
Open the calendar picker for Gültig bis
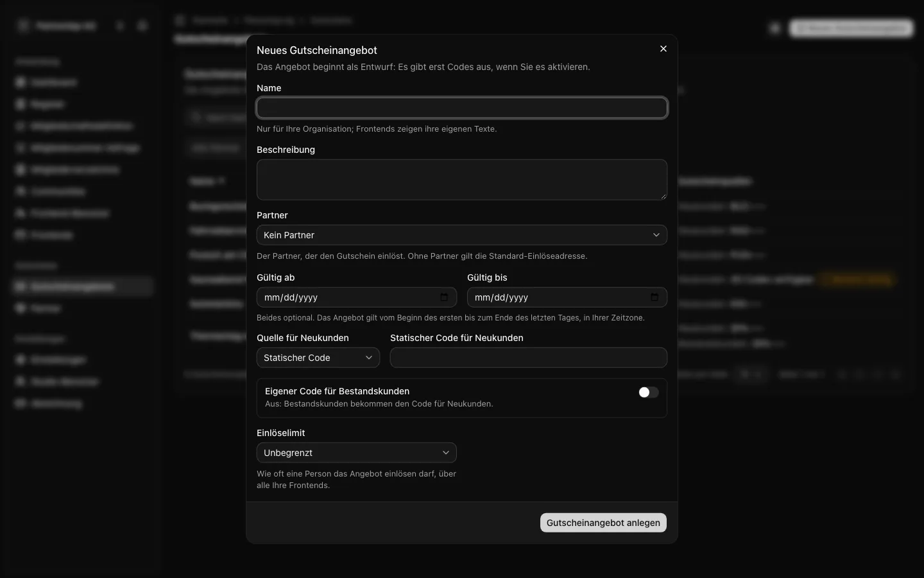click(654, 297)
